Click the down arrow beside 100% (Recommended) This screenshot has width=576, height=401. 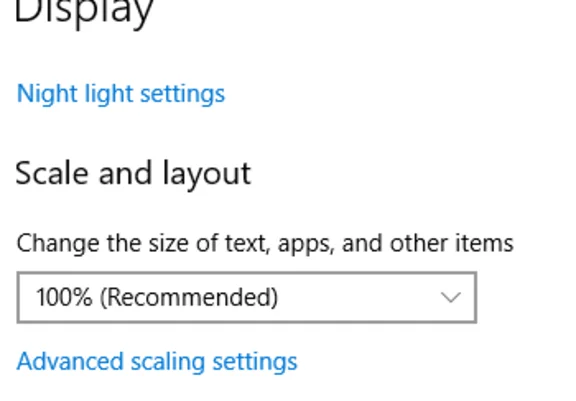coord(451,297)
